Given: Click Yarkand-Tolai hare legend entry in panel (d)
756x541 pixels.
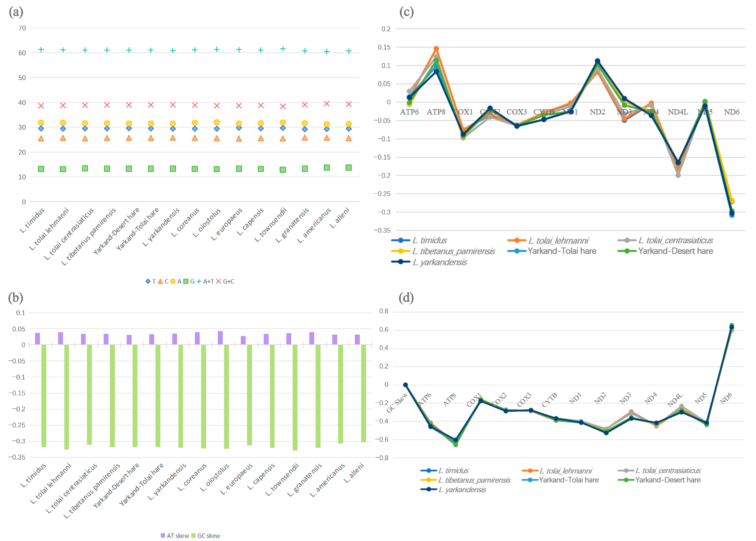Looking at the screenshot, I should tap(560, 480).
